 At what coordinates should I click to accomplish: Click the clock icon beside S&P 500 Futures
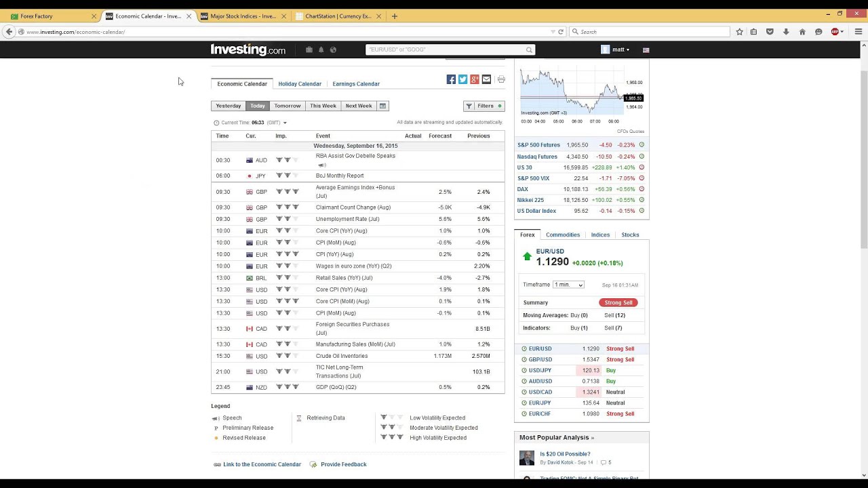click(x=642, y=145)
